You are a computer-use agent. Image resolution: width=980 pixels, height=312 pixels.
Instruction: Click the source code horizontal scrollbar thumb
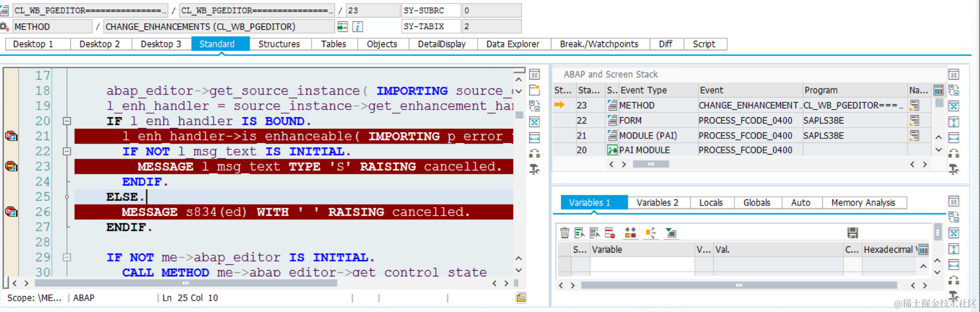(x=186, y=283)
